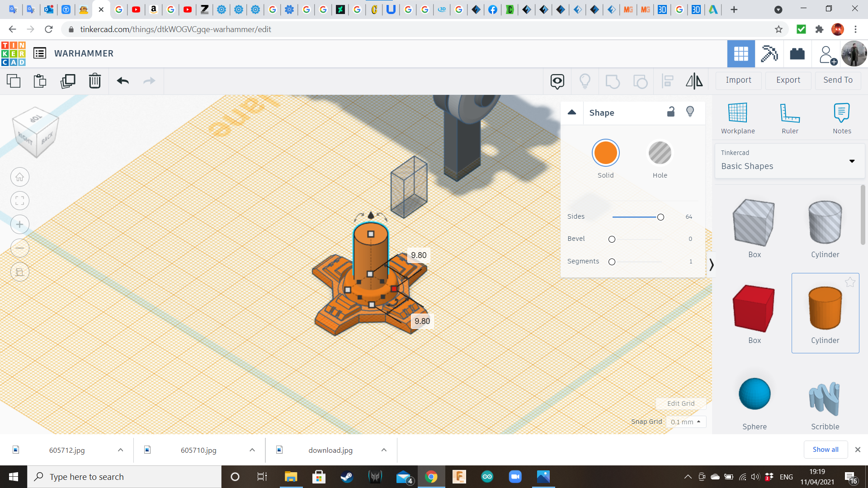Switch to Bricks view tab
The width and height of the screenshot is (868, 488).
click(x=797, y=54)
